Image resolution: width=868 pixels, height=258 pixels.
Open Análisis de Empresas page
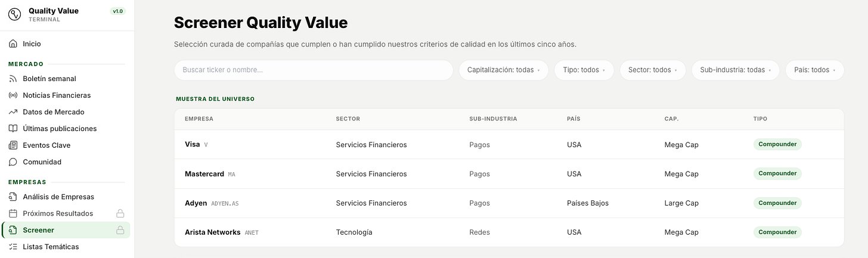coord(66,197)
